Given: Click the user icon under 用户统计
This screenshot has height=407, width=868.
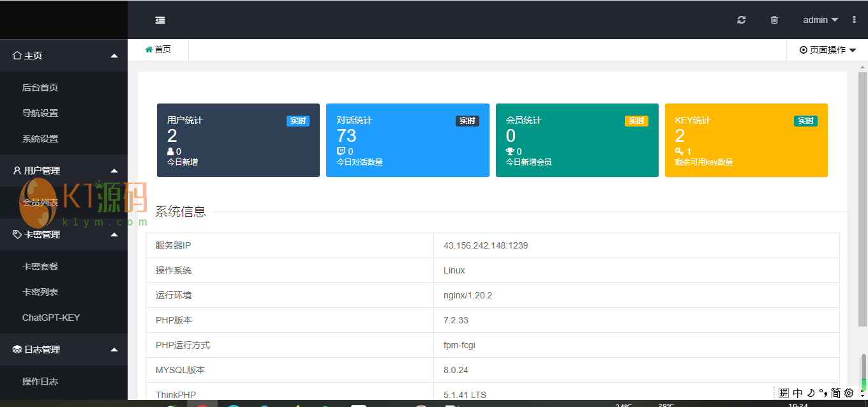Looking at the screenshot, I should click(x=170, y=151).
